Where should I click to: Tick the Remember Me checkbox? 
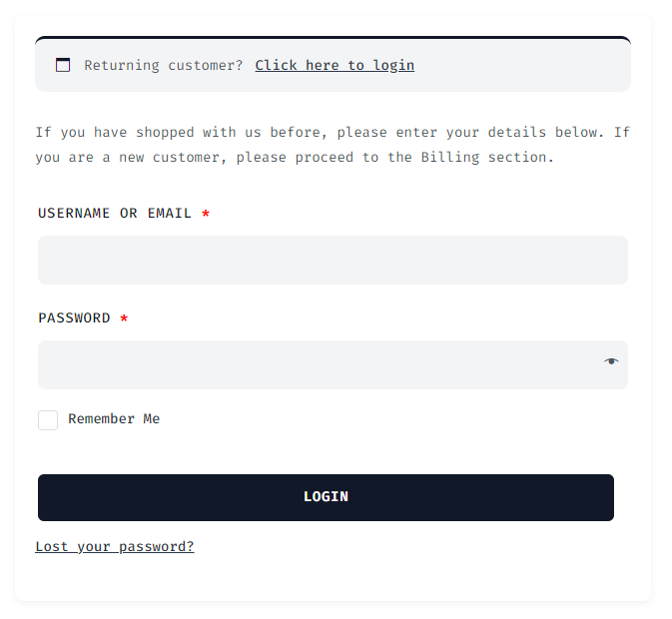(x=48, y=420)
